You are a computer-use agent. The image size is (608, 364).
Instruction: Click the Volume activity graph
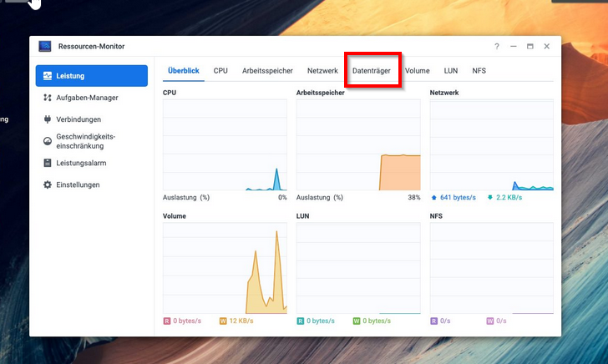tap(225, 268)
